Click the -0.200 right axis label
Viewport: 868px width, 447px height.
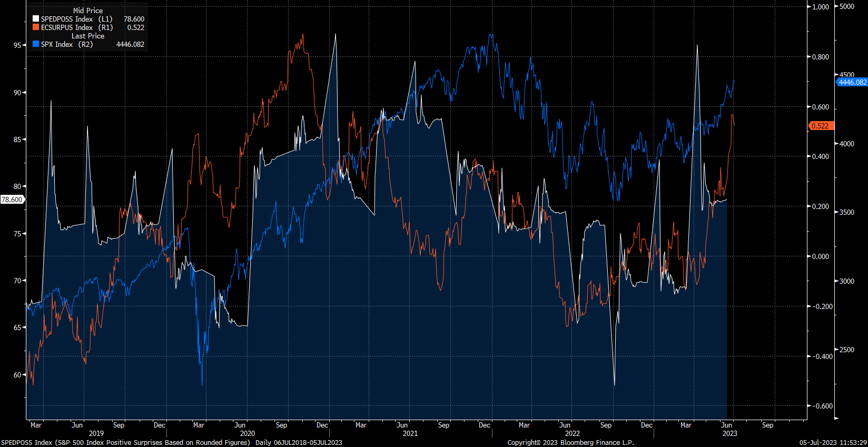click(x=822, y=306)
